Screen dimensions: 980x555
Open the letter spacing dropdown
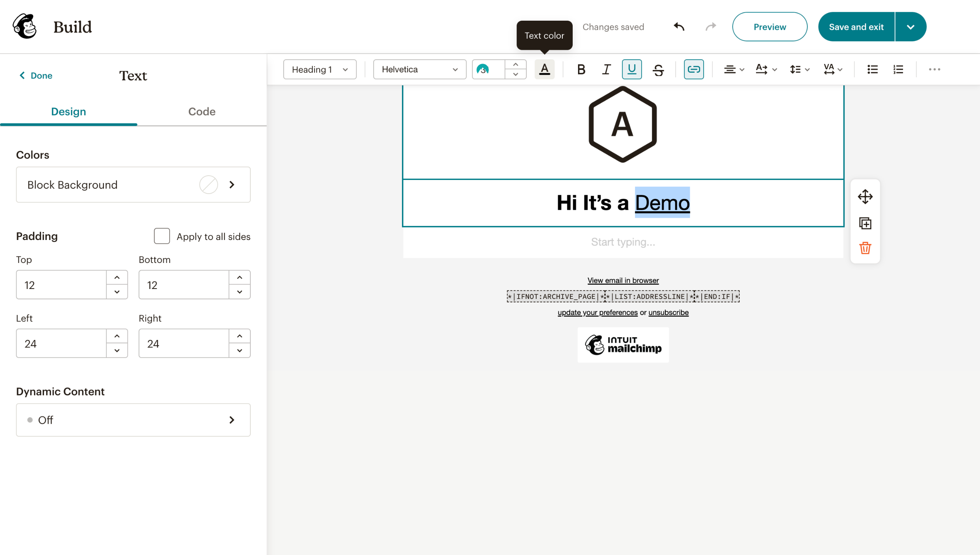click(833, 69)
